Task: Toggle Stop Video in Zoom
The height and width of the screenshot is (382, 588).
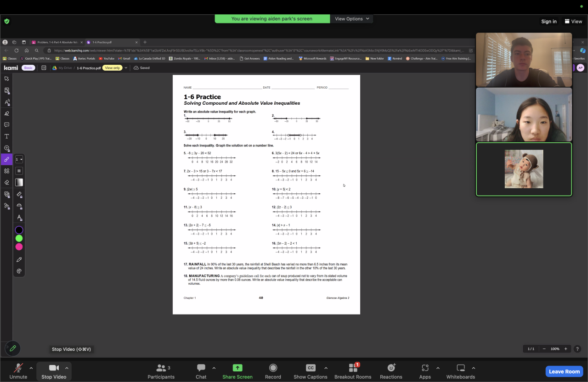Action: (54, 371)
